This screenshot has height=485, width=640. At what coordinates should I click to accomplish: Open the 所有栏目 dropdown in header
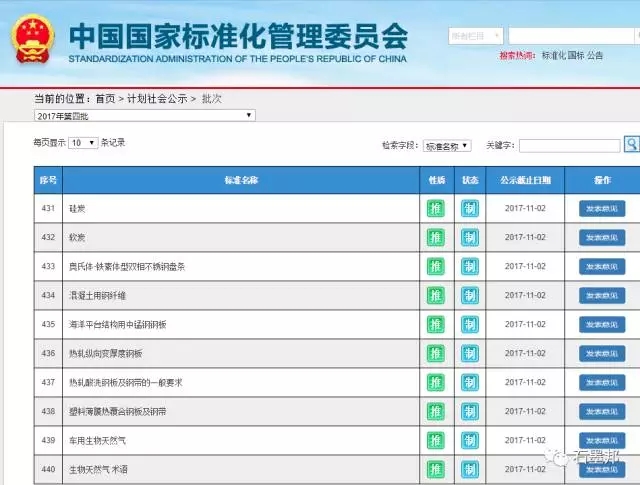(472, 36)
